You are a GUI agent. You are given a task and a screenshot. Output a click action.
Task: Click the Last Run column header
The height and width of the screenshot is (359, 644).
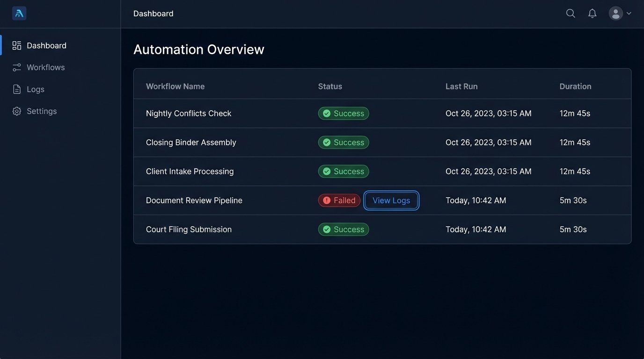[461, 86]
